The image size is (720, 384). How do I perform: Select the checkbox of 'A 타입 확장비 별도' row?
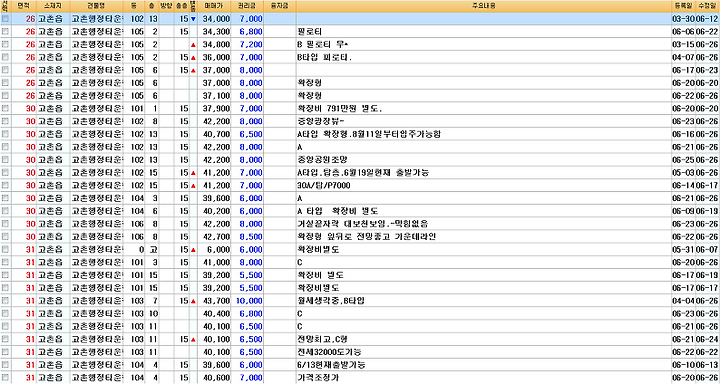5,211
